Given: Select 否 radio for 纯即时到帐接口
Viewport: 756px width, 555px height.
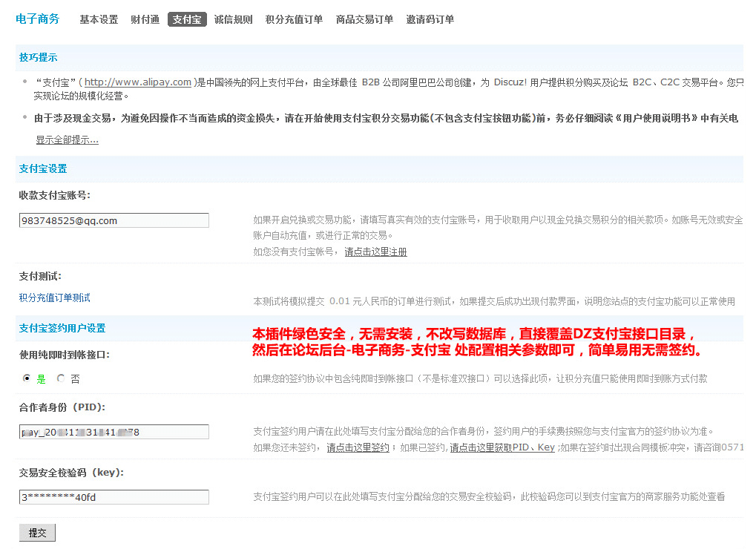Looking at the screenshot, I should coord(61,378).
